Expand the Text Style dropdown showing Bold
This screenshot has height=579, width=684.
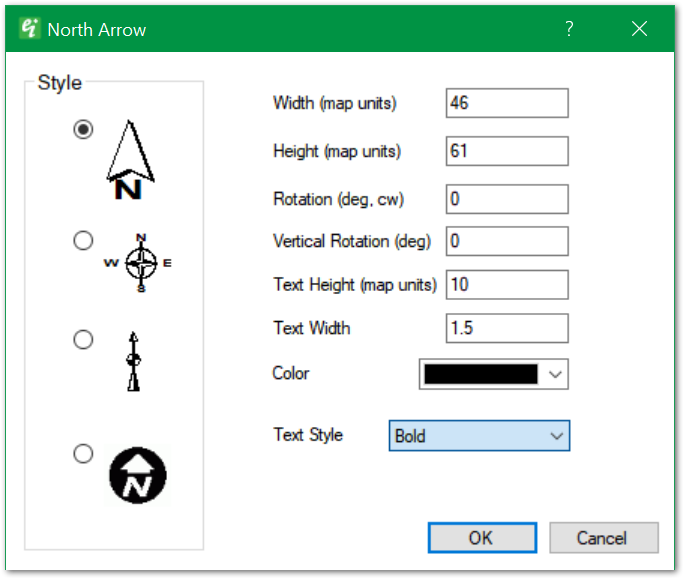(x=557, y=436)
